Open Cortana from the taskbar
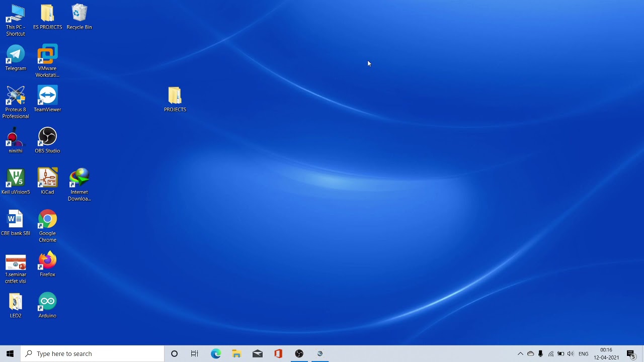 (174, 353)
